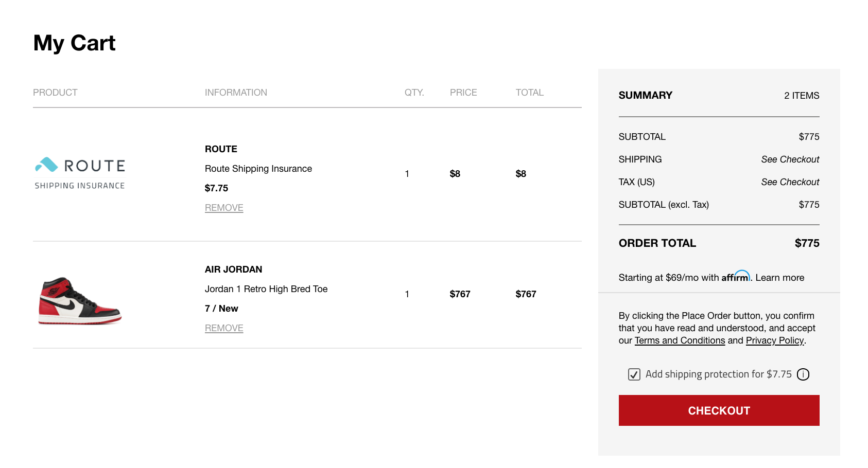The image size is (868, 468).
Task: Click the 7 / New size label
Action: 221,309
